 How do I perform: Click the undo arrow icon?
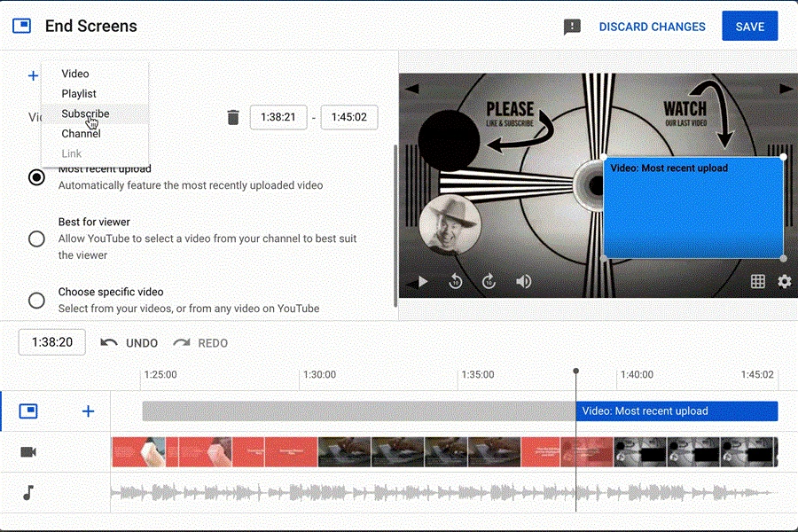coord(109,342)
